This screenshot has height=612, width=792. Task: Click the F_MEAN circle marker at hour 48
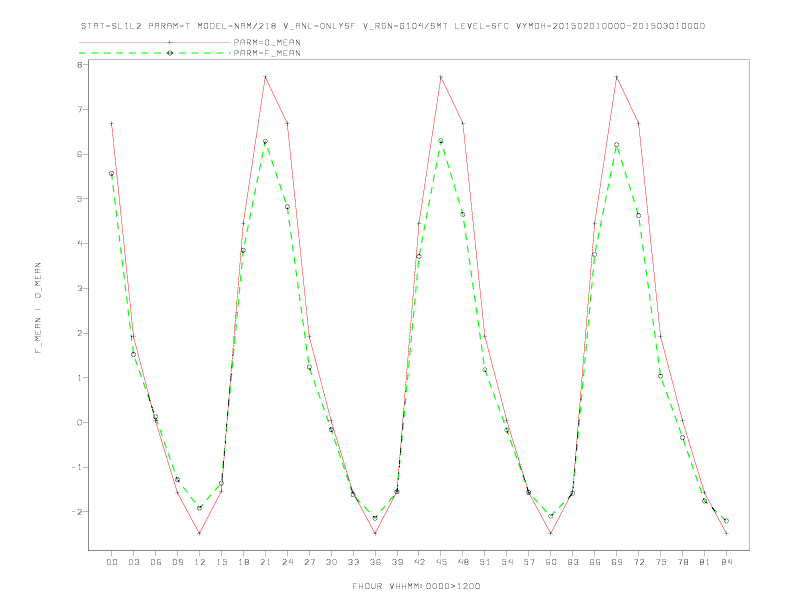tap(463, 215)
